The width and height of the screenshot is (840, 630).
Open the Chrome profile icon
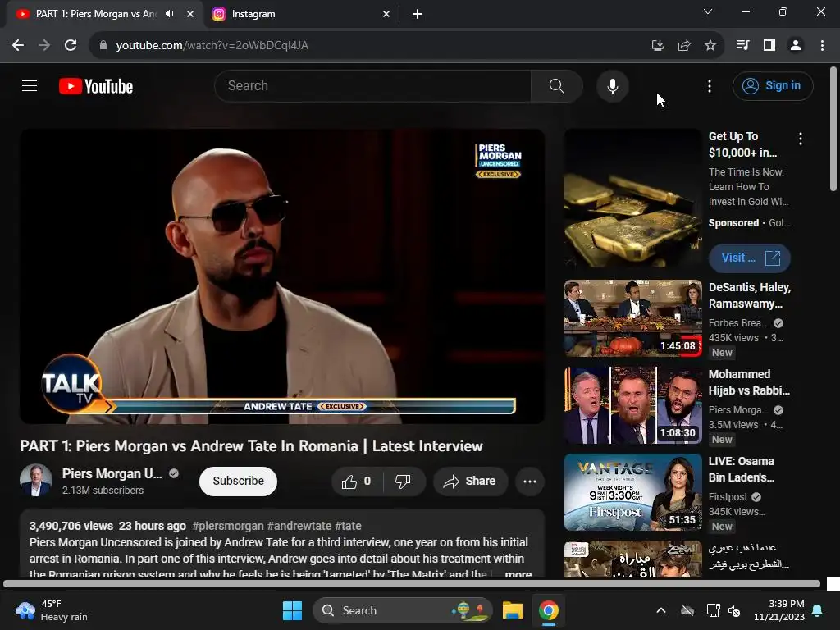pyautogui.click(x=796, y=46)
